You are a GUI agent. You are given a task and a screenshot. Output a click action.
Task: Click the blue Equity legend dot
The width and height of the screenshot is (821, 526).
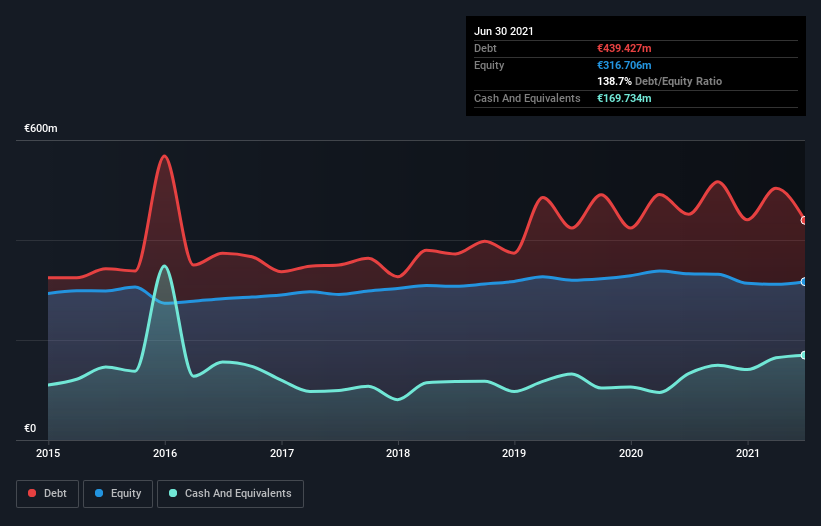pos(99,493)
